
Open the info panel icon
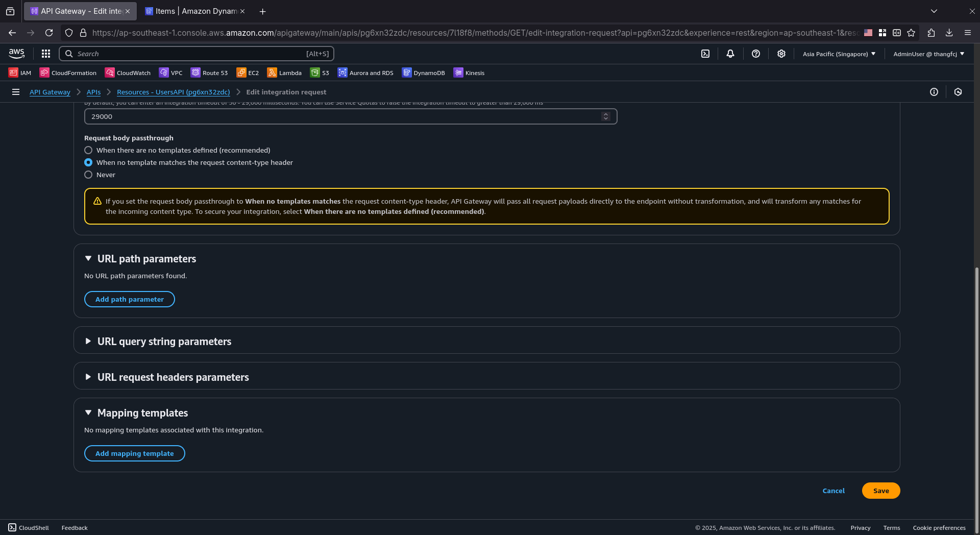click(x=934, y=92)
